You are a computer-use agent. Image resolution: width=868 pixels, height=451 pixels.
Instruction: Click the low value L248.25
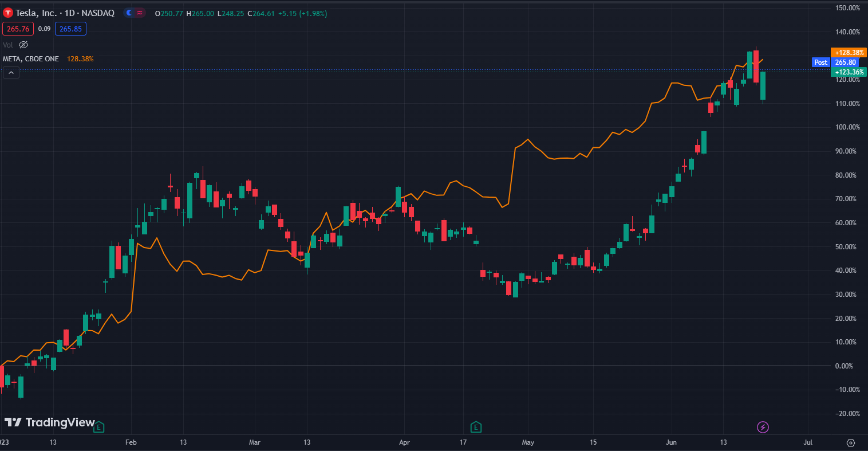click(231, 13)
